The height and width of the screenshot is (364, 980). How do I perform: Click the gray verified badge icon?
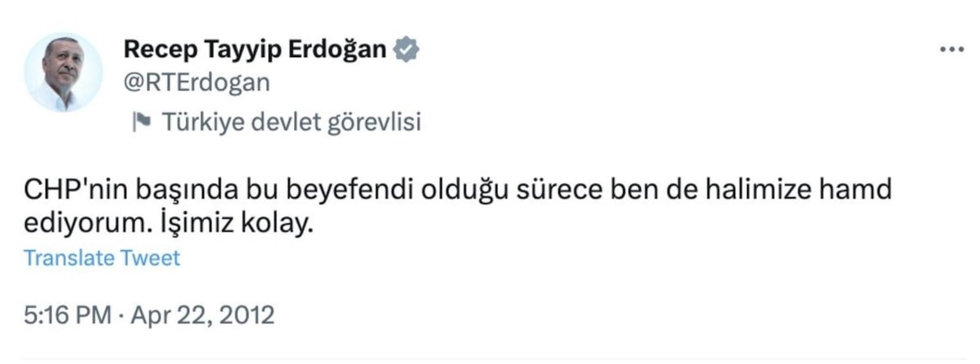click(x=407, y=51)
